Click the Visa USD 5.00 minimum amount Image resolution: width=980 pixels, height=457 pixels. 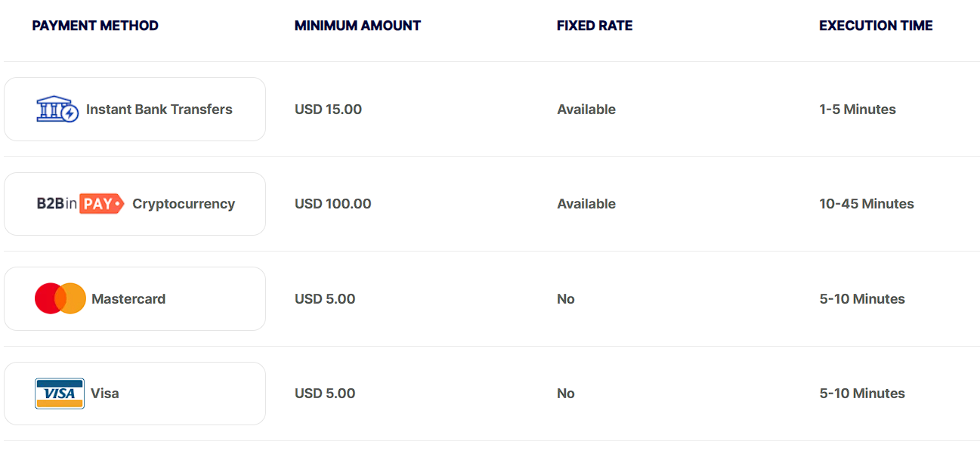(x=325, y=394)
